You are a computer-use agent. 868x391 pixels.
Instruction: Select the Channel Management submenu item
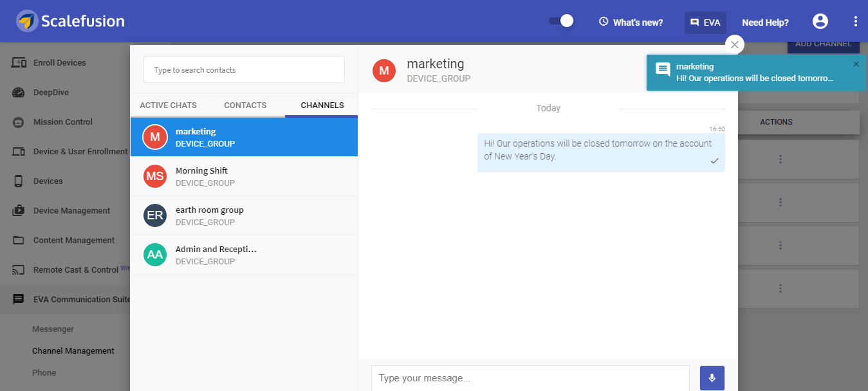point(73,351)
